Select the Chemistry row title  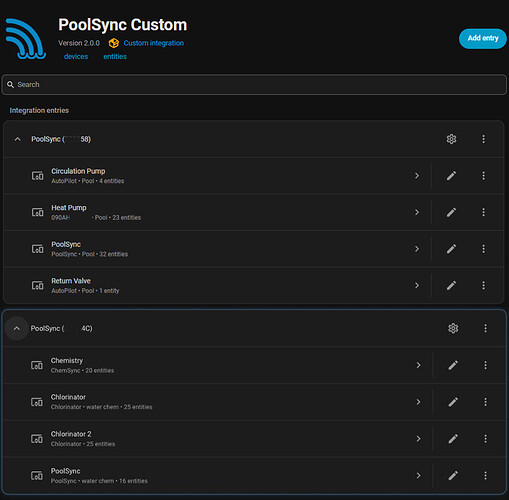pos(67,361)
